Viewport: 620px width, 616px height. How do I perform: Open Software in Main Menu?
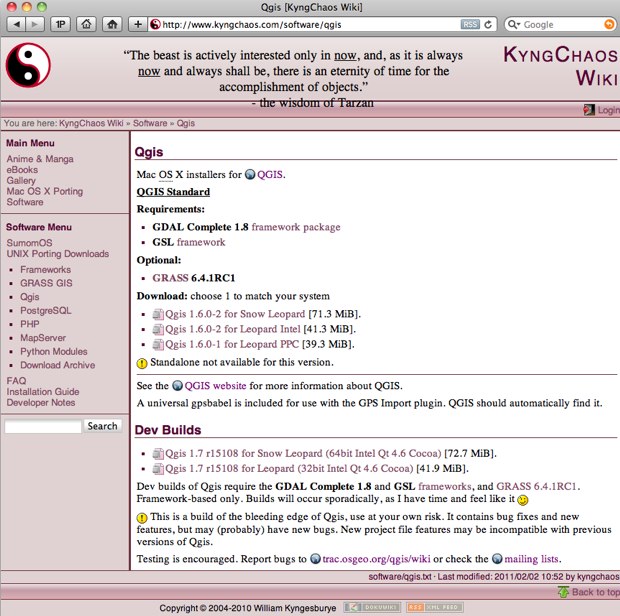[25, 202]
